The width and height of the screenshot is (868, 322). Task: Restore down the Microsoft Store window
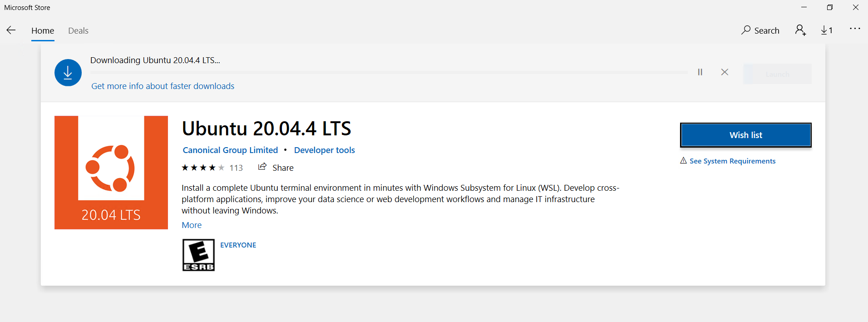pyautogui.click(x=830, y=7)
